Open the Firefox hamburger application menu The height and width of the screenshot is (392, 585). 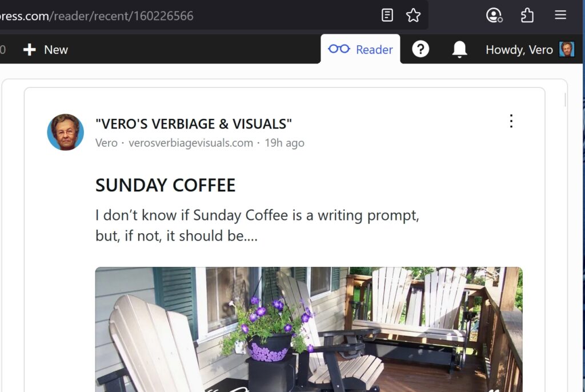coord(560,15)
